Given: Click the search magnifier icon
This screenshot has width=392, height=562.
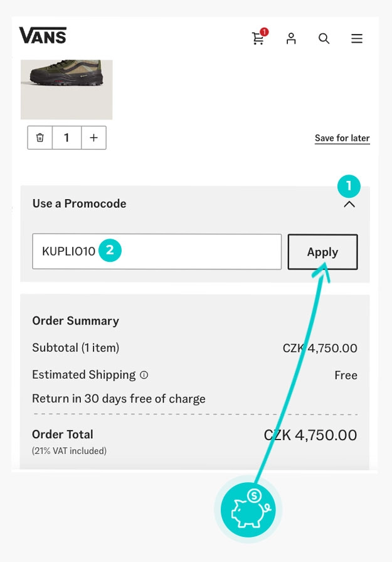Looking at the screenshot, I should [324, 38].
